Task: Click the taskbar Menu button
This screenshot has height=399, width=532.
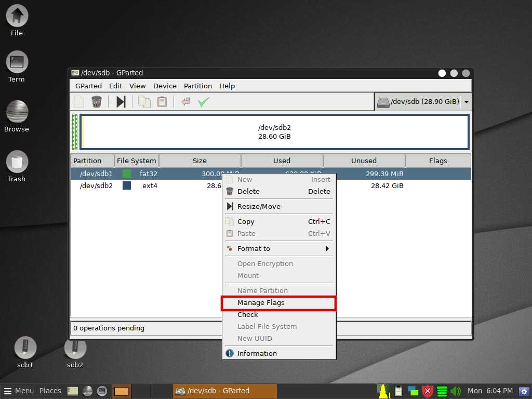Action: click(x=19, y=391)
